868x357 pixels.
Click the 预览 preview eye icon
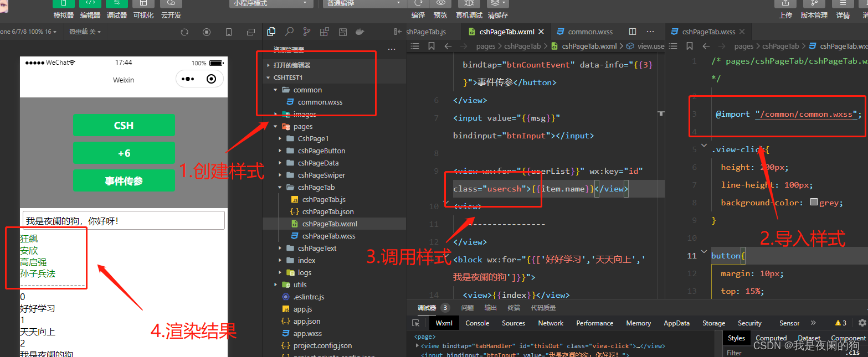[x=440, y=3]
